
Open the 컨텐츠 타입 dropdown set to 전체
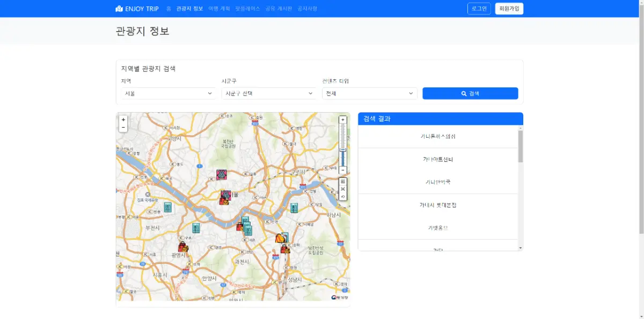click(x=369, y=93)
